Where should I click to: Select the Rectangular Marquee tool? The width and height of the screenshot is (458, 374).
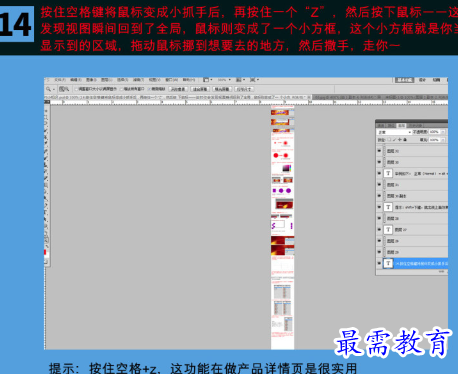tap(46, 117)
